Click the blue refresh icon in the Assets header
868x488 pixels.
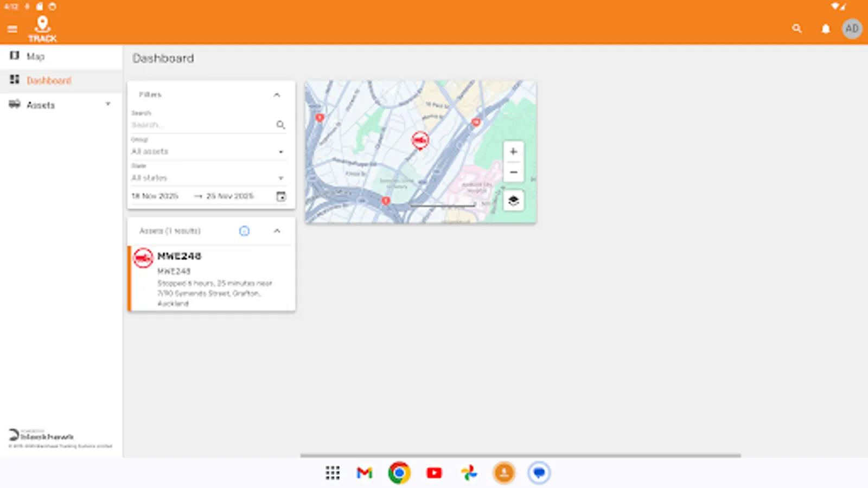point(245,231)
